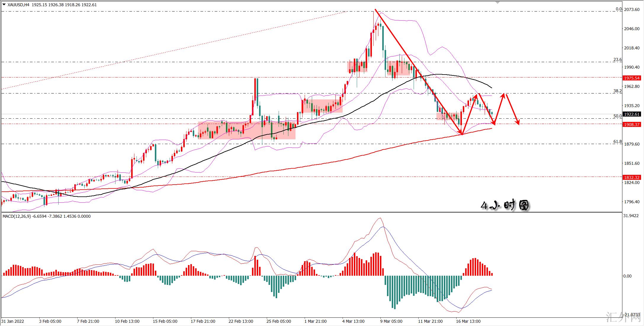
Task: Click the 61.8 Fibonacci level label
Action: [617, 142]
